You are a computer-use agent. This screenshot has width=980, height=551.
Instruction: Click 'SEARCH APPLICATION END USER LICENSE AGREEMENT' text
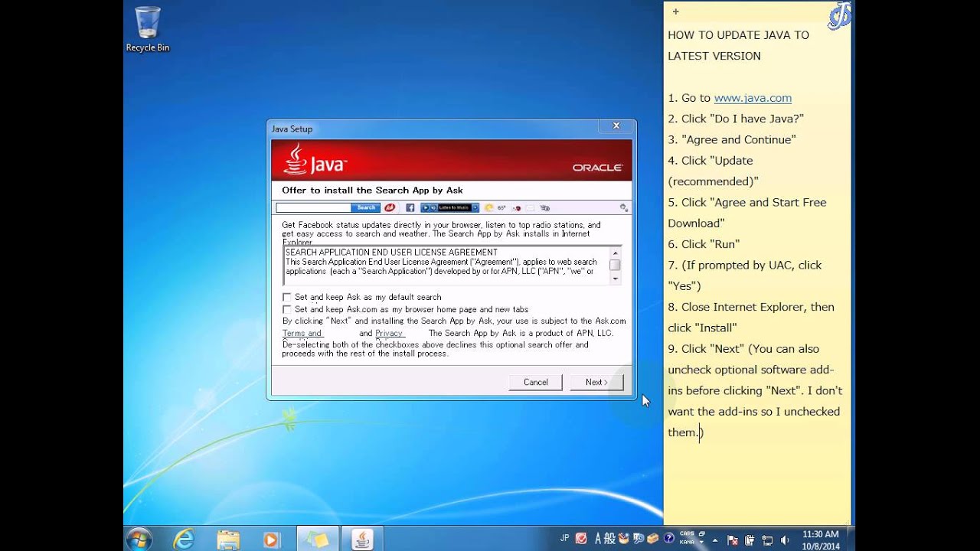tap(391, 253)
